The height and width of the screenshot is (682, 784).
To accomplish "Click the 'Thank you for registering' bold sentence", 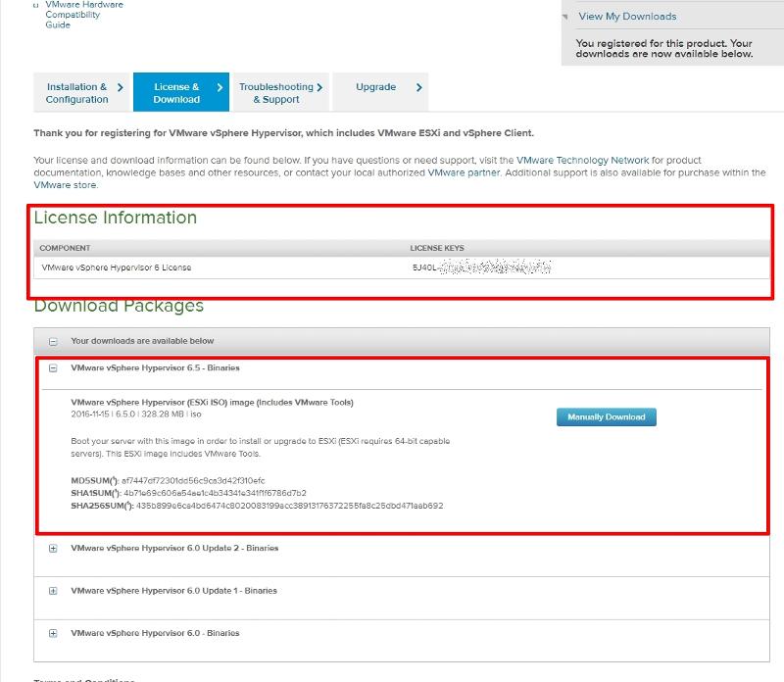I will pos(283,133).
